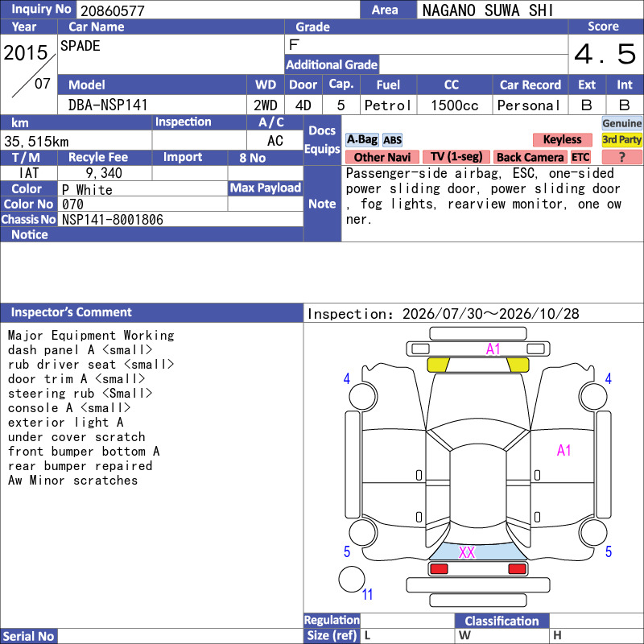Click the Serial No field

coord(180,636)
